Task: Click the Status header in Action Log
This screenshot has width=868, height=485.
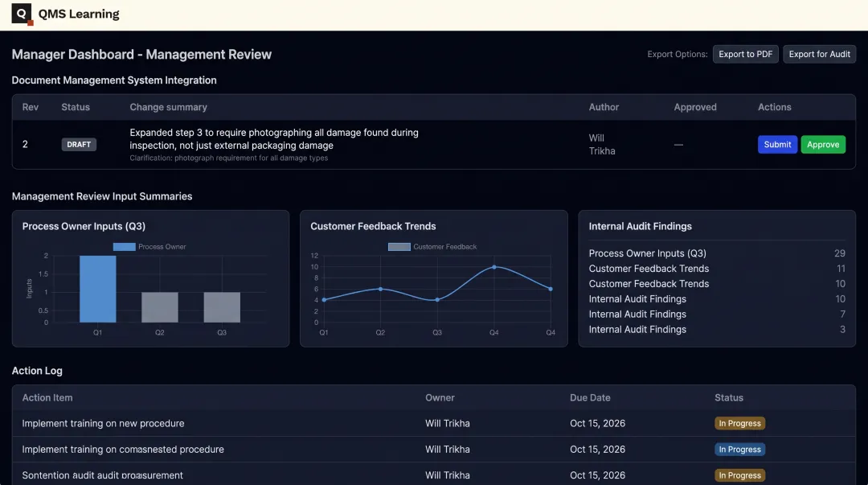Action: (x=728, y=397)
